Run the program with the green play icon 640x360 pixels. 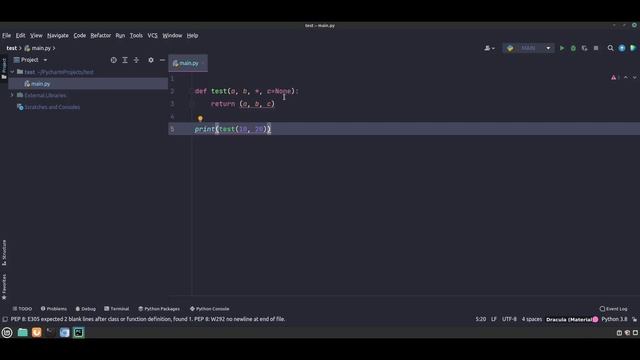(x=562, y=48)
